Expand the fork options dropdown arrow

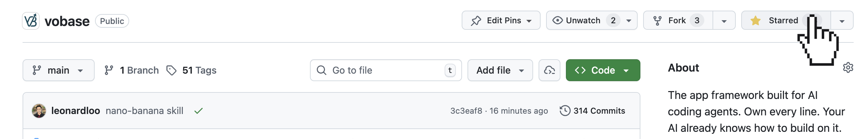coord(724,21)
